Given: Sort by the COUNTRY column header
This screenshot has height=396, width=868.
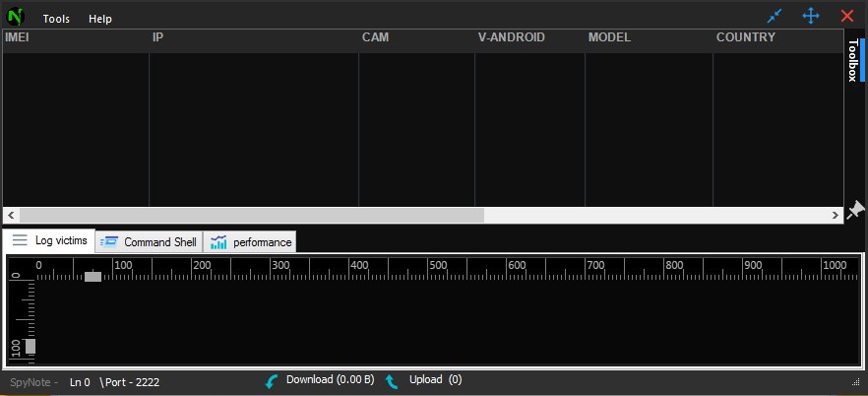Looking at the screenshot, I should [x=745, y=37].
